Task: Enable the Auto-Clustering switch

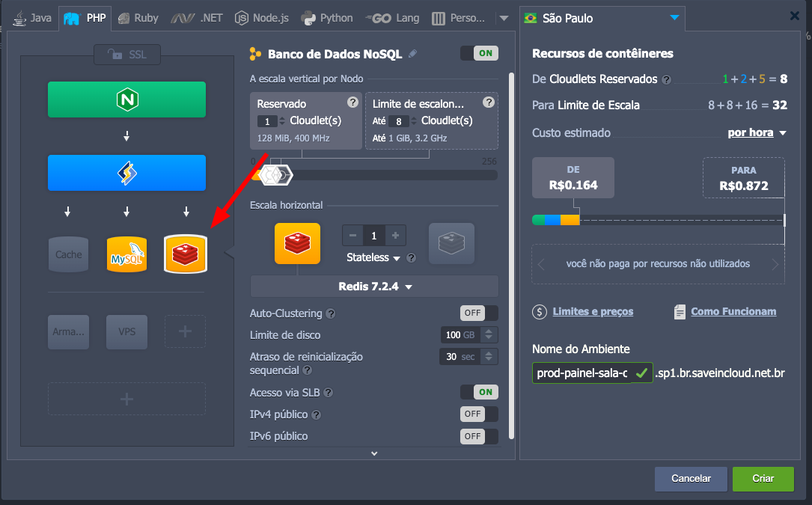Action: 479,313
